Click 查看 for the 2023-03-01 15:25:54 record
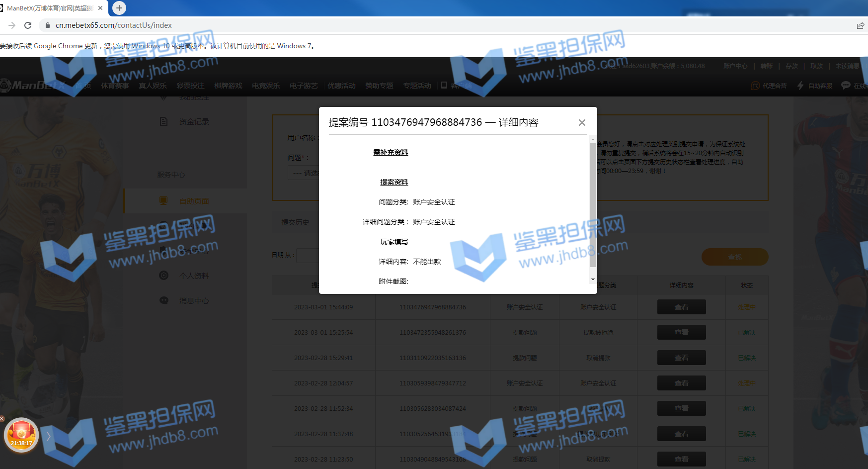Screen dimensions: 868x469 point(681,332)
